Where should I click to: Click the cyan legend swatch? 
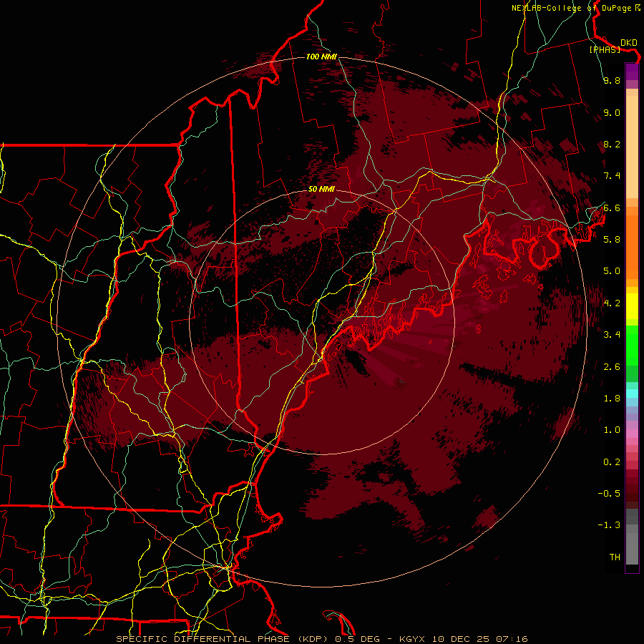click(x=632, y=394)
